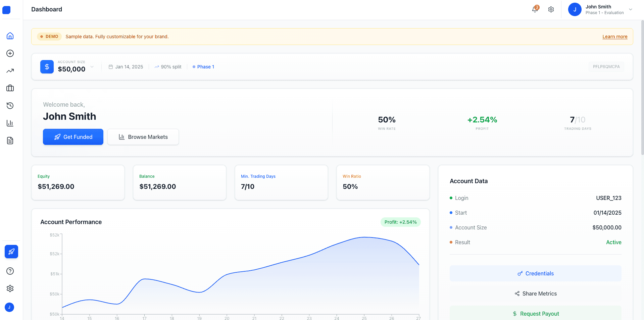Expand the account size dropdown
Viewport: 644px width, 320px height.
coord(92,67)
